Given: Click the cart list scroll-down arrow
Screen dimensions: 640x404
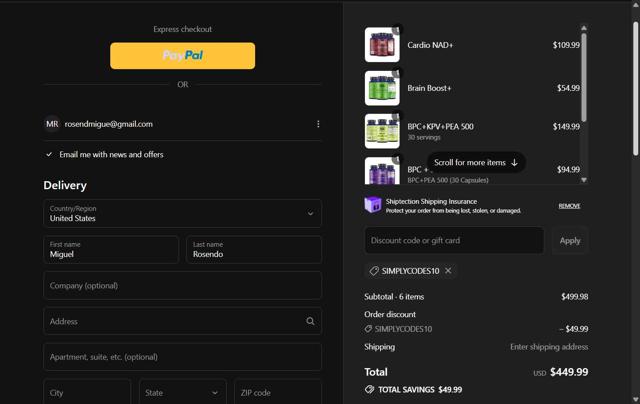Looking at the screenshot, I should tap(584, 180).
